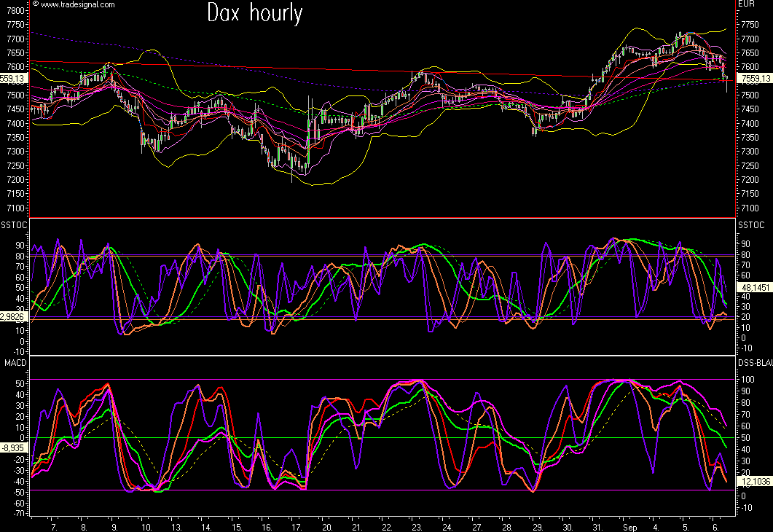Viewport: 773px width, 532px height.
Task: Select the 7559,13 price tag on right axis
Action: (754, 79)
